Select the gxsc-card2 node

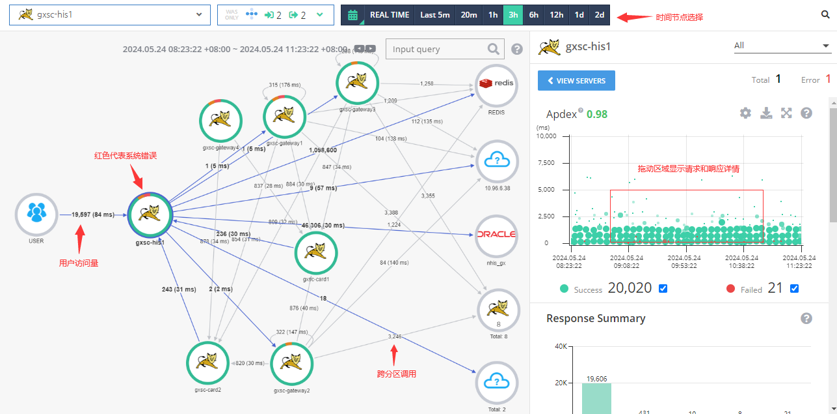(208, 363)
